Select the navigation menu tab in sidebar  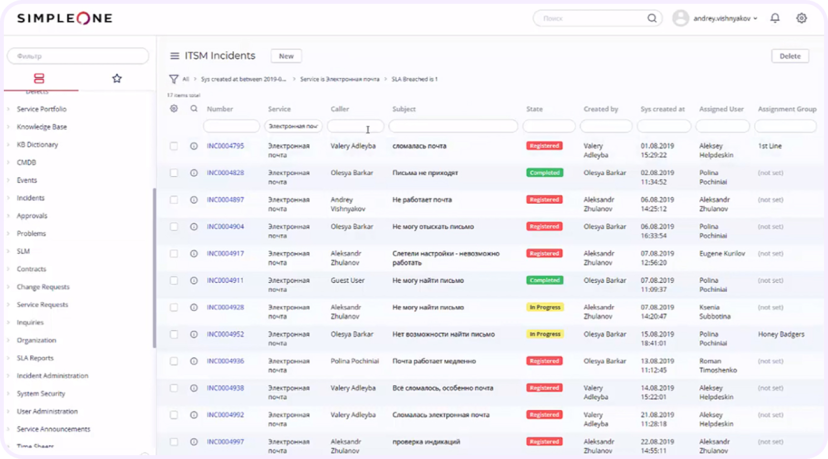coord(39,78)
